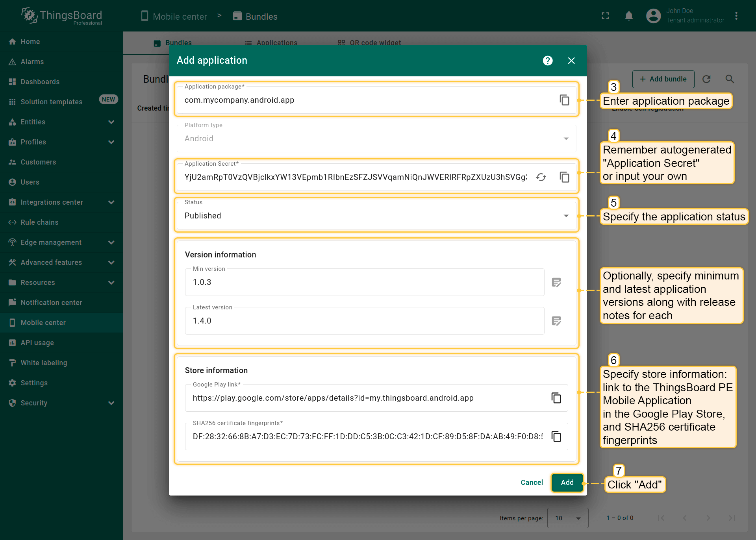756x540 pixels.
Task: Copy the Application Secret to clipboard
Action: point(564,177)
